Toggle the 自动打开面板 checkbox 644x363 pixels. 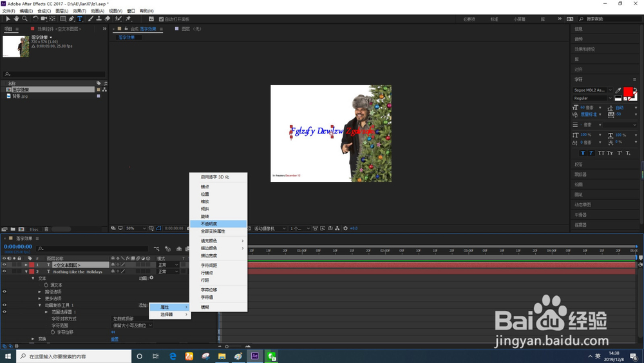(161, 19)
